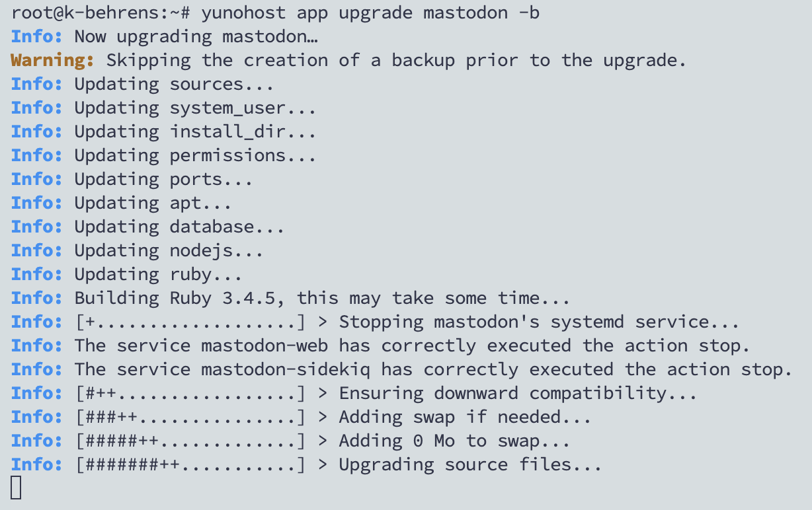This screenshot has width=812, height=510.
Task: Click the Updating install_dir line
Action: coord(195,132)
